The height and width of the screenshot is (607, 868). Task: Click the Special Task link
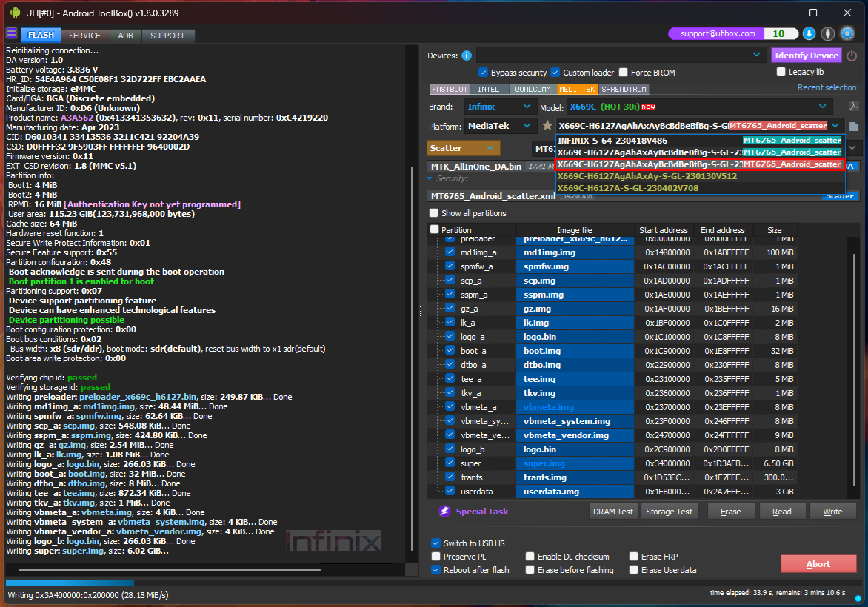481,512
